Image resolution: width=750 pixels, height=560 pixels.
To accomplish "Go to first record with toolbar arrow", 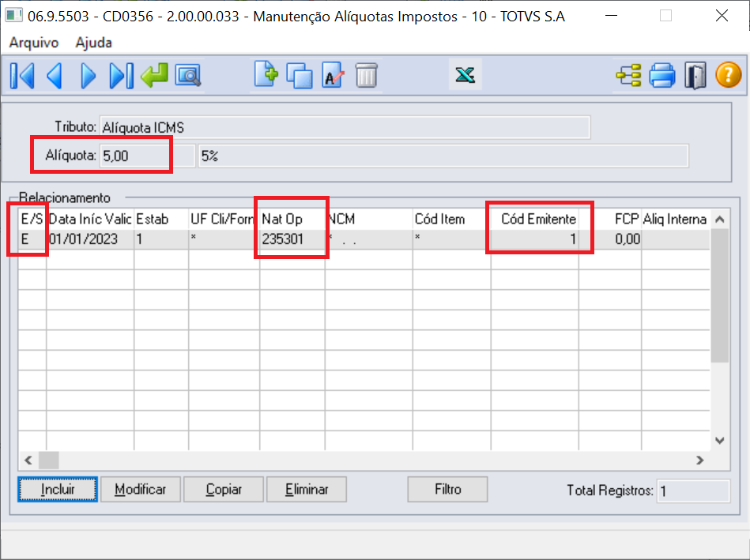I will (22, 76).
